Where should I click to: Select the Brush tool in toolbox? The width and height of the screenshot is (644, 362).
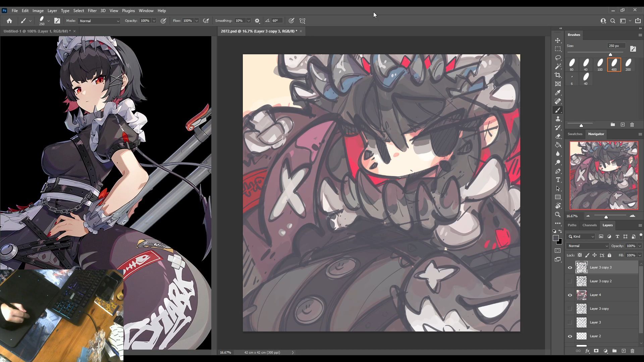[558, 110]
